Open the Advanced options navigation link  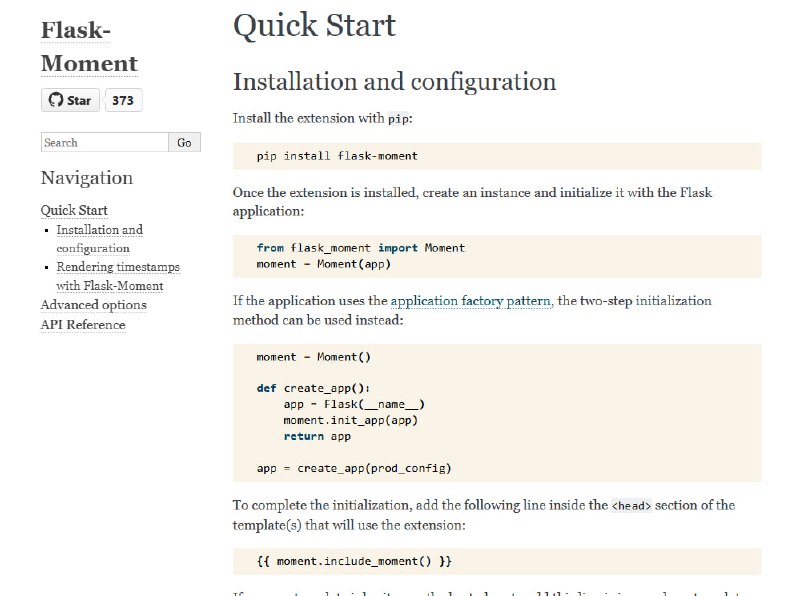[93, 305]
